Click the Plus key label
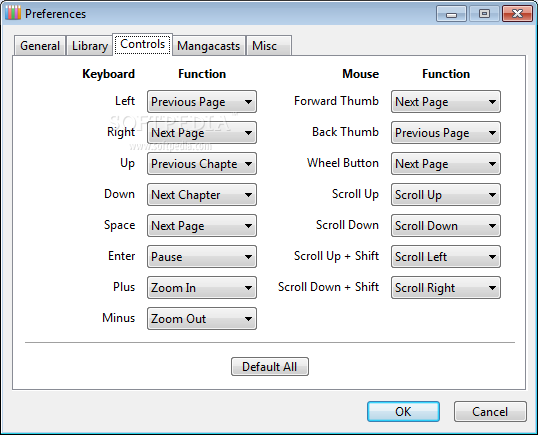The image size is (538, 435). coord(124,287)
